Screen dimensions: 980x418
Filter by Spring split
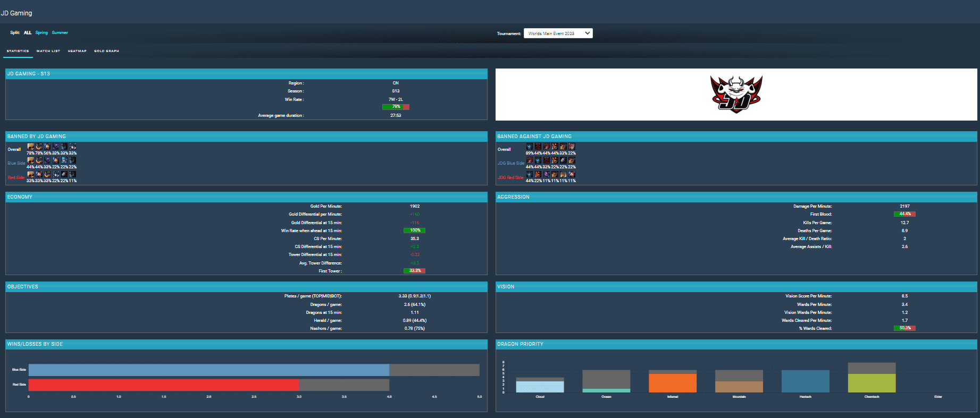41,33
